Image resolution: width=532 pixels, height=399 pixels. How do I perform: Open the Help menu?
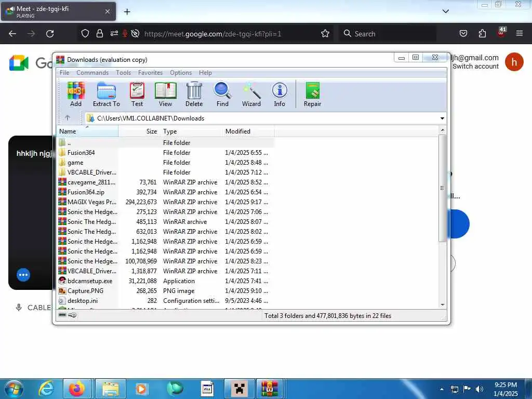(x=205, y=73)
